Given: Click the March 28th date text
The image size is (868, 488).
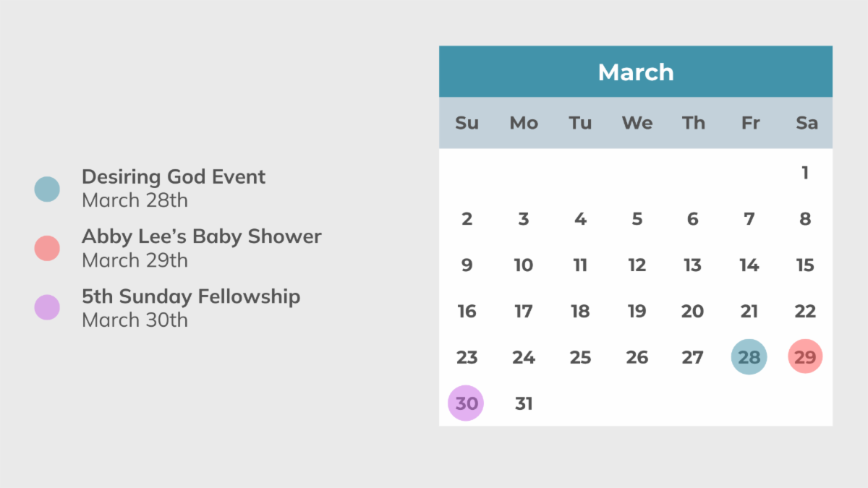Looking at the screenshot, I should 135,200.
